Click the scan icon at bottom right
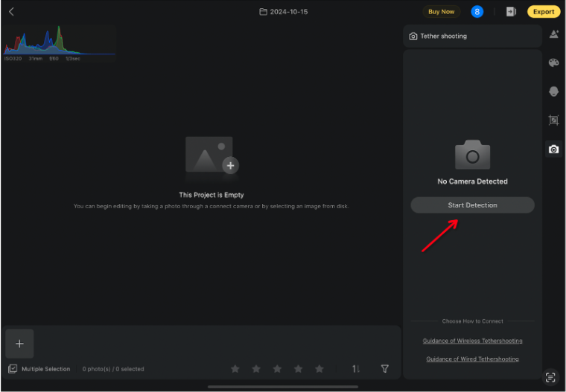The image size is (566, 392). coord(550,377)
